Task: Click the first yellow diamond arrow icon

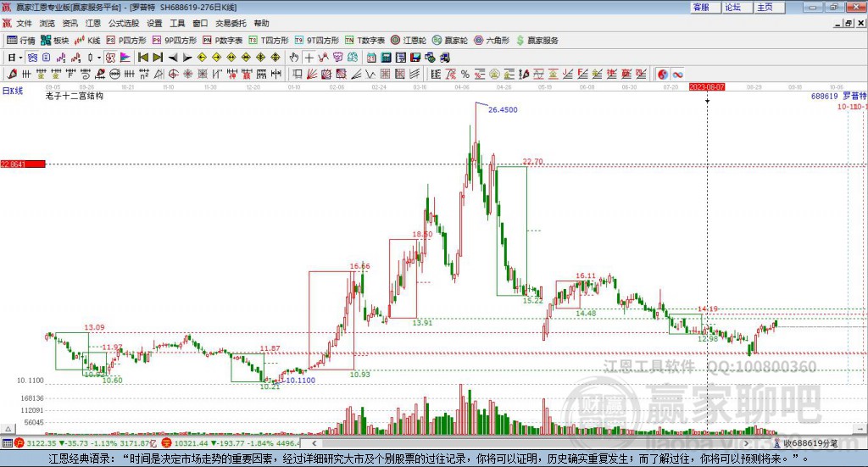Action: click(202, 58)
